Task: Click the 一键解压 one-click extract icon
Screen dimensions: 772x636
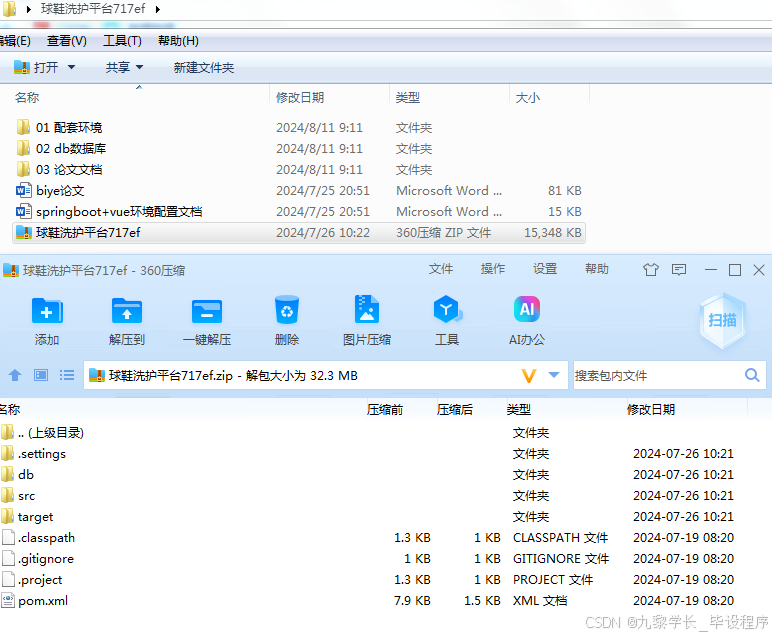Action: click(207, 311)
